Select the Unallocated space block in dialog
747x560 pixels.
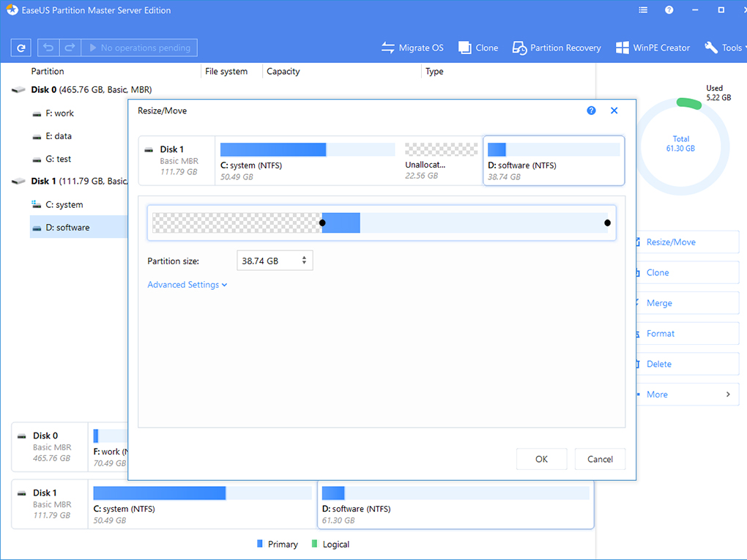441,161
